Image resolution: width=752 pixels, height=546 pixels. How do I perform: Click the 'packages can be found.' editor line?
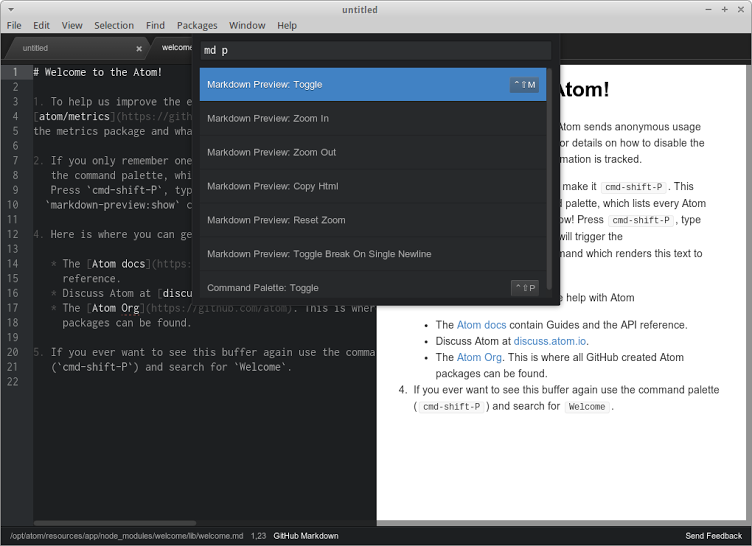click(127, 323)
